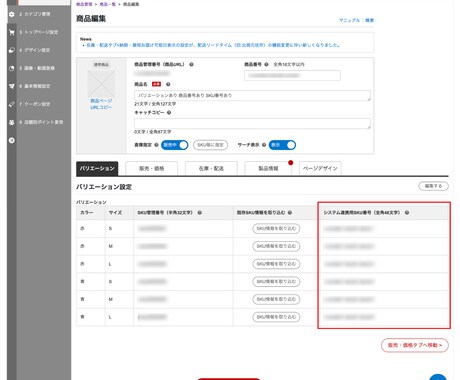The height and width of the screenshot is (380, 460).
Task: Click the round icon at sidebar bottom
Action: (x=12, y=140)
